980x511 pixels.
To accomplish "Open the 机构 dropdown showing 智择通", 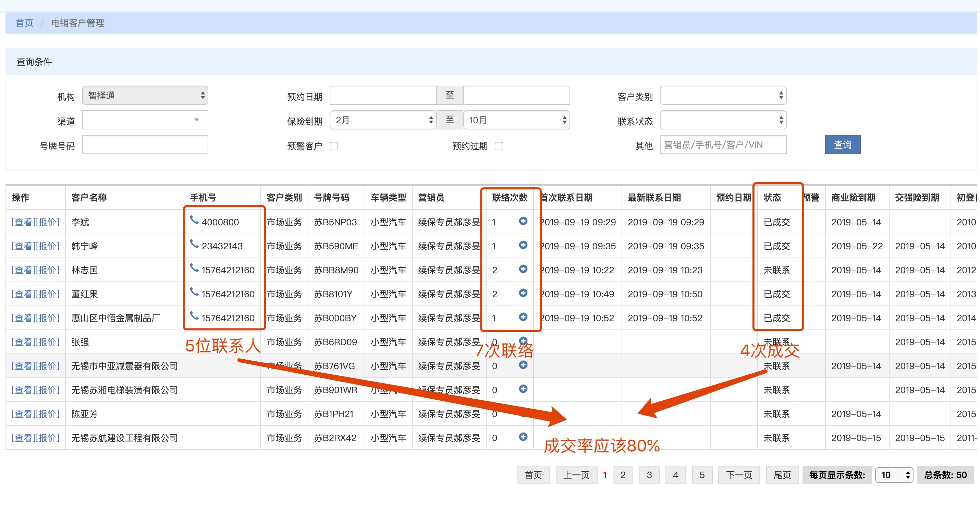I will tap(145, 96).
